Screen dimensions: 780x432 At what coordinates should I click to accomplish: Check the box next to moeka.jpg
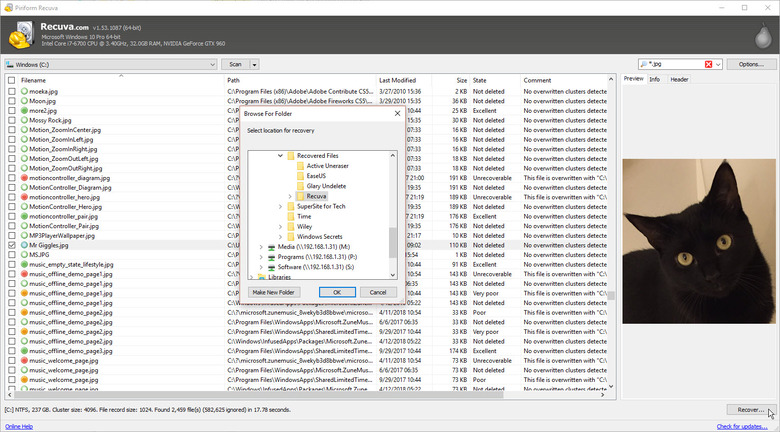(x=11, y=92)
